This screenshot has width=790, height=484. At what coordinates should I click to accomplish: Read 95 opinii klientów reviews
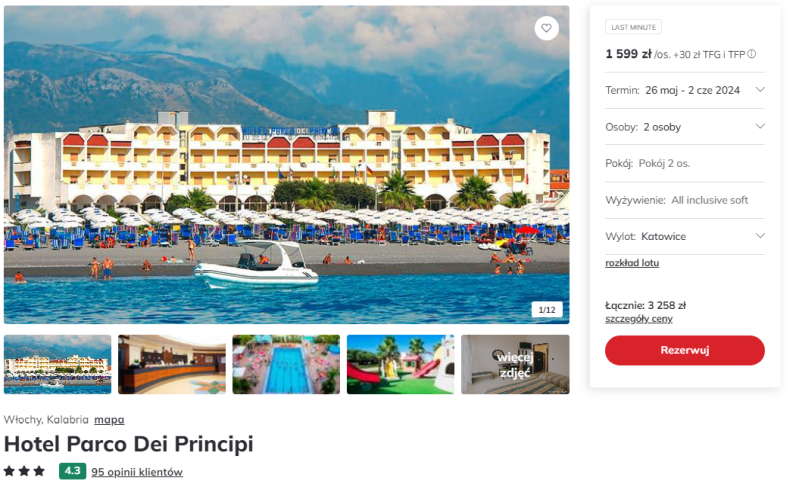137,472
